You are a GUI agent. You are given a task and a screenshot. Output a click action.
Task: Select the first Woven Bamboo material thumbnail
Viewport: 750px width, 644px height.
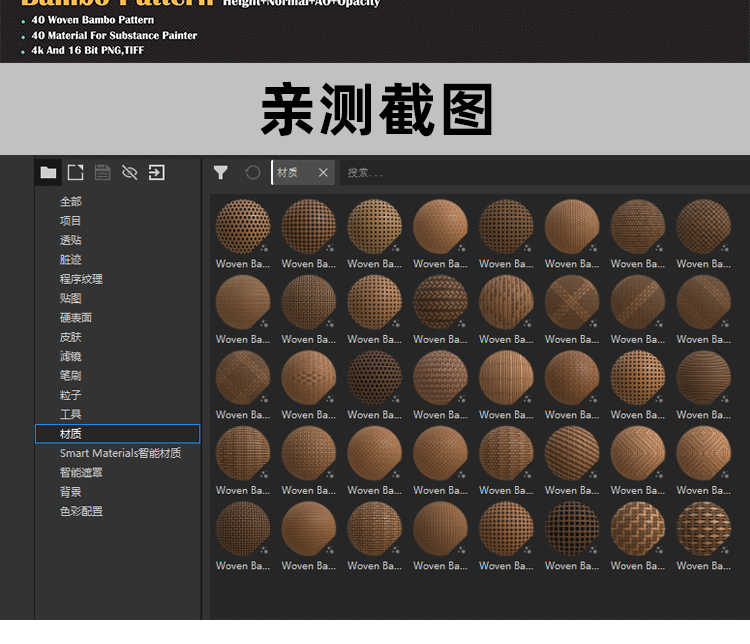tap(243, 227)
